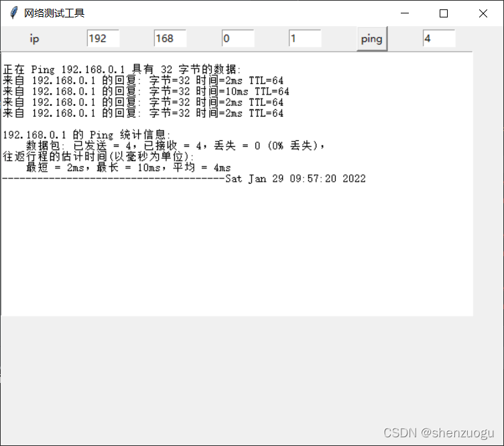This screenshot has height=446, width=504.
Task: Select the second IP octet field 168
Action: (x=170, y=39)
